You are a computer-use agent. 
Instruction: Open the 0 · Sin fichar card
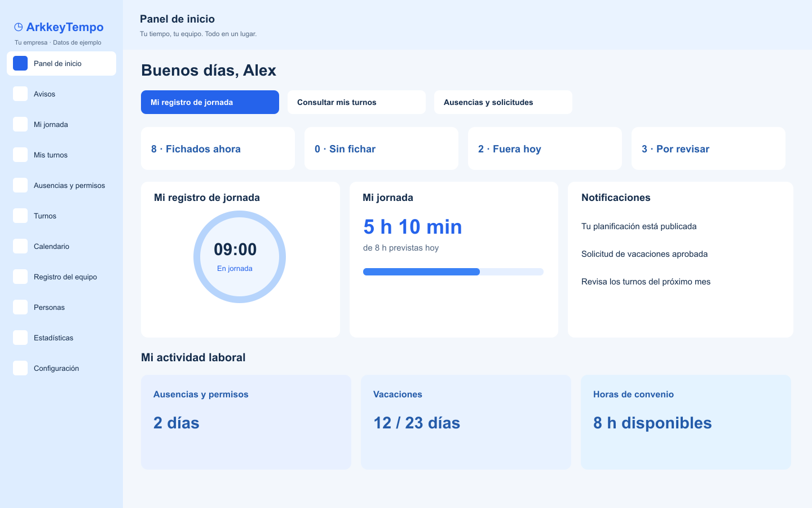381,148
